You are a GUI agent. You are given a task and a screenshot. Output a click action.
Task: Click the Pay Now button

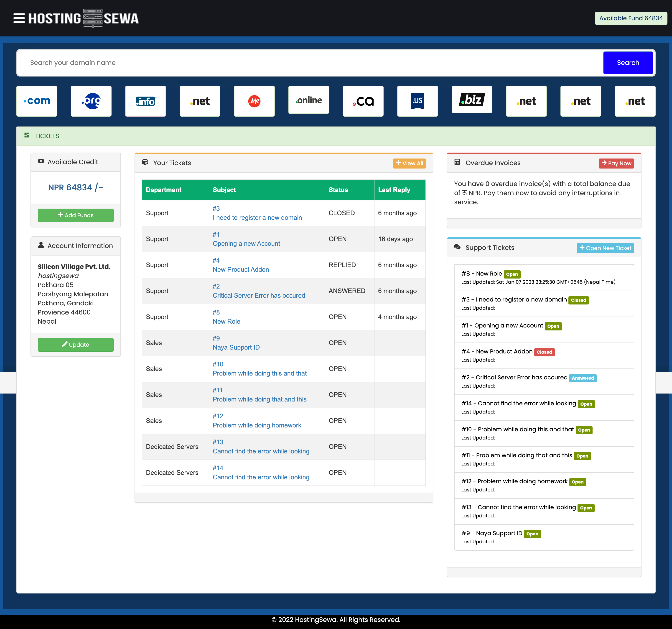tap(616, 163)
